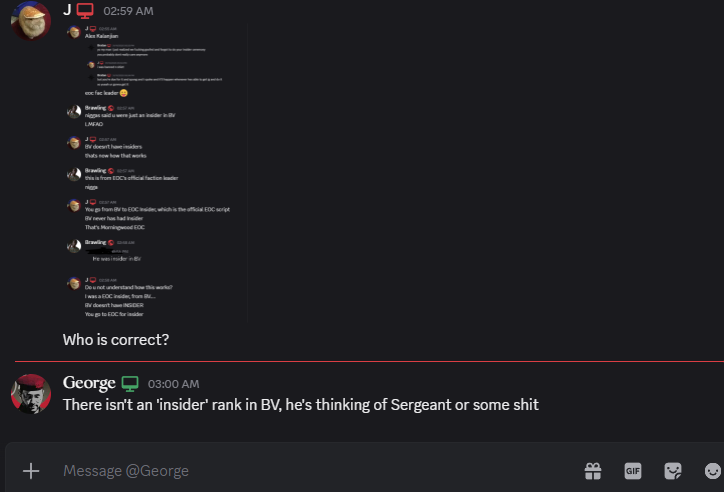Viewport: 724px width, 492px height.
Task: Open George's profile avatar
Action: [31, 394]
